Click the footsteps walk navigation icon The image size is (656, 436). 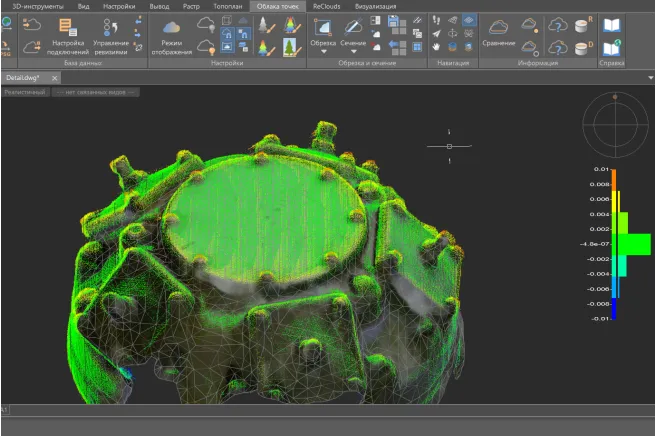click(x=436, y=20)
